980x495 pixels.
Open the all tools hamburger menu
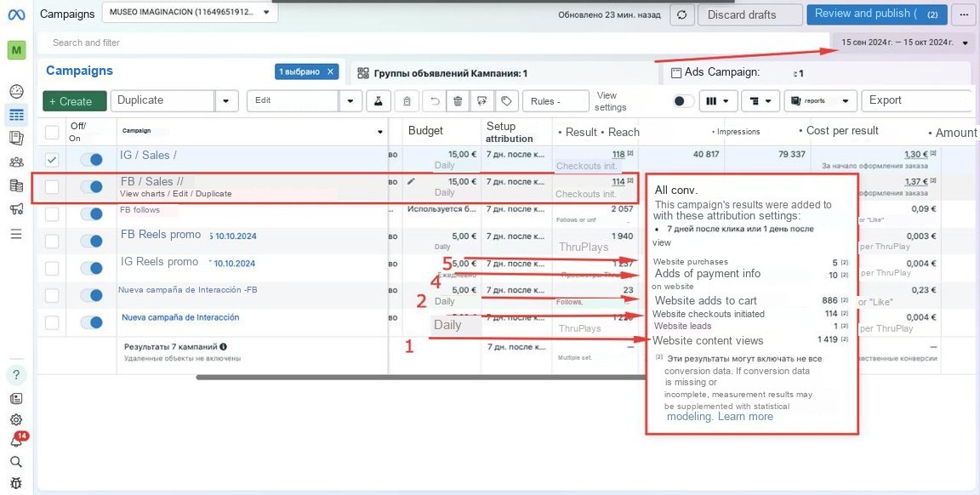[x=17, y=234]
